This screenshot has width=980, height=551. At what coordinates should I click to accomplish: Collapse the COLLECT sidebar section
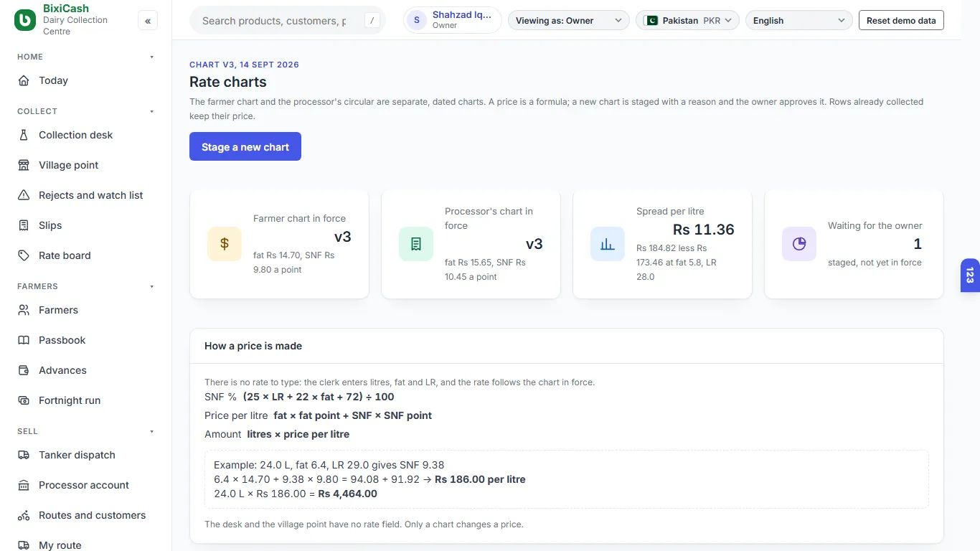tap(151, 111)
